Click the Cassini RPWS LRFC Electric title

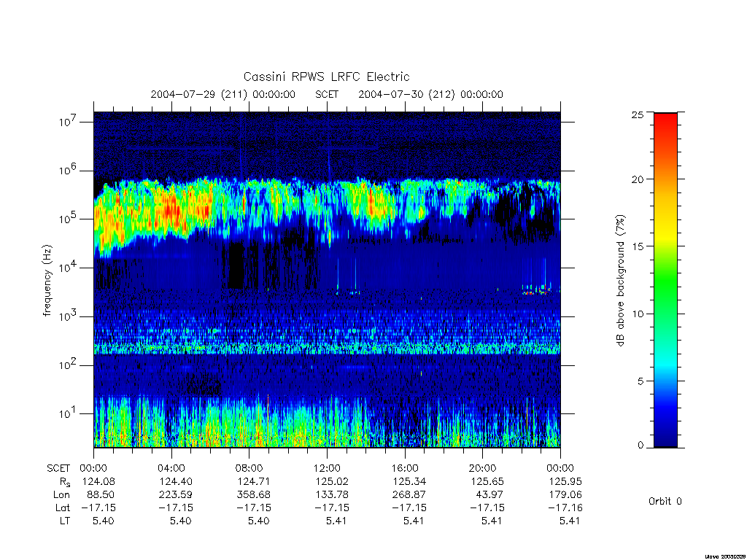pos(326,77)
